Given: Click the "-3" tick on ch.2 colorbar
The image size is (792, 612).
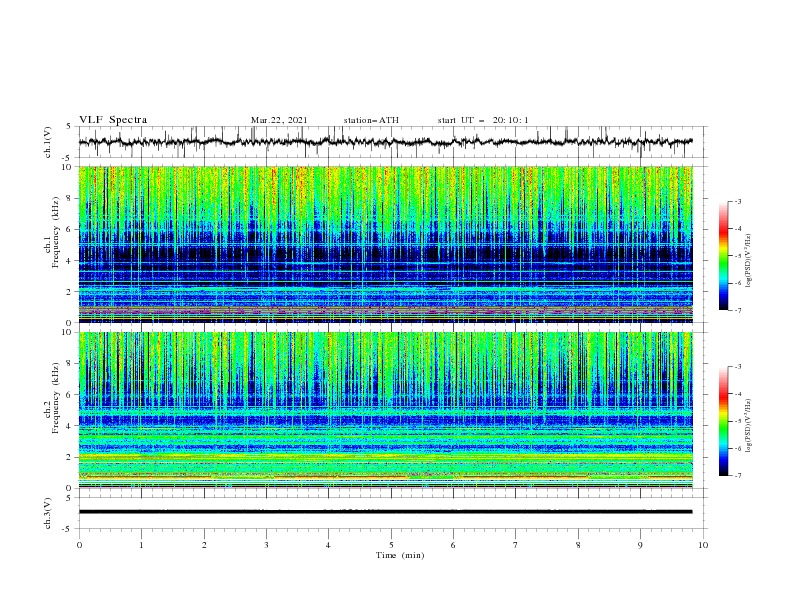Looking at the screenshot, I should point(737,367).
